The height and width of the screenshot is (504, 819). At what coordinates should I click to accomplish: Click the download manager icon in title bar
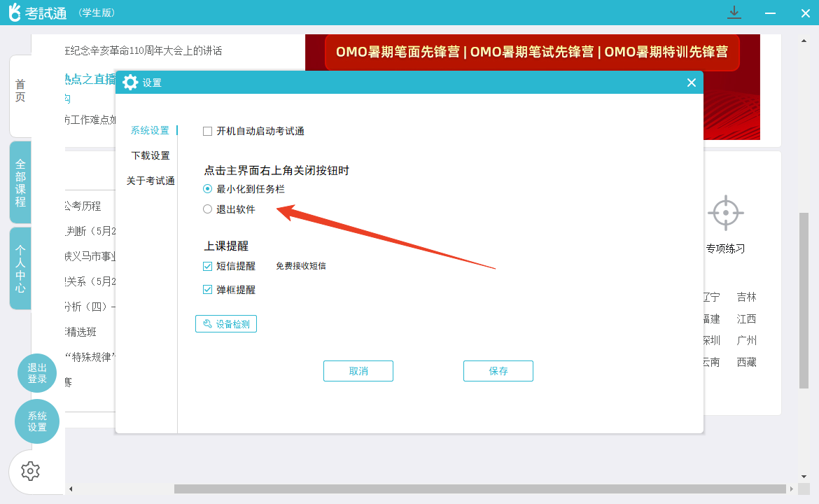(734, 13)
